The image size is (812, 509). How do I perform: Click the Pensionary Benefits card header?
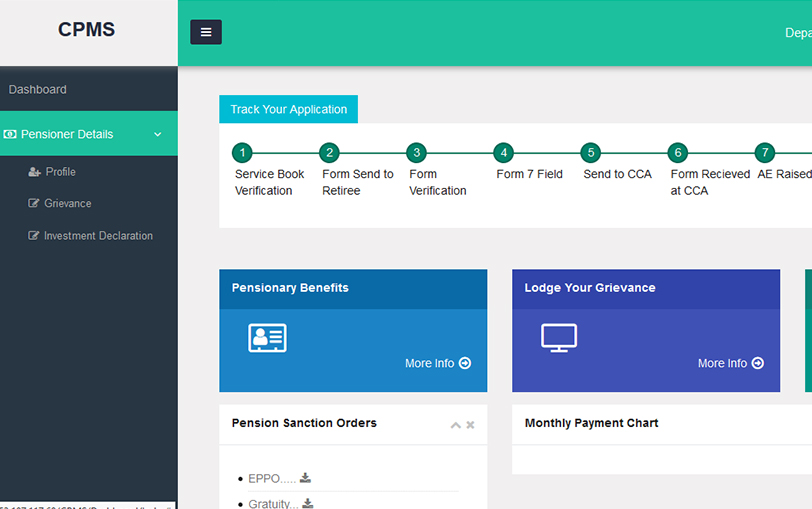[x=353, y=289]
